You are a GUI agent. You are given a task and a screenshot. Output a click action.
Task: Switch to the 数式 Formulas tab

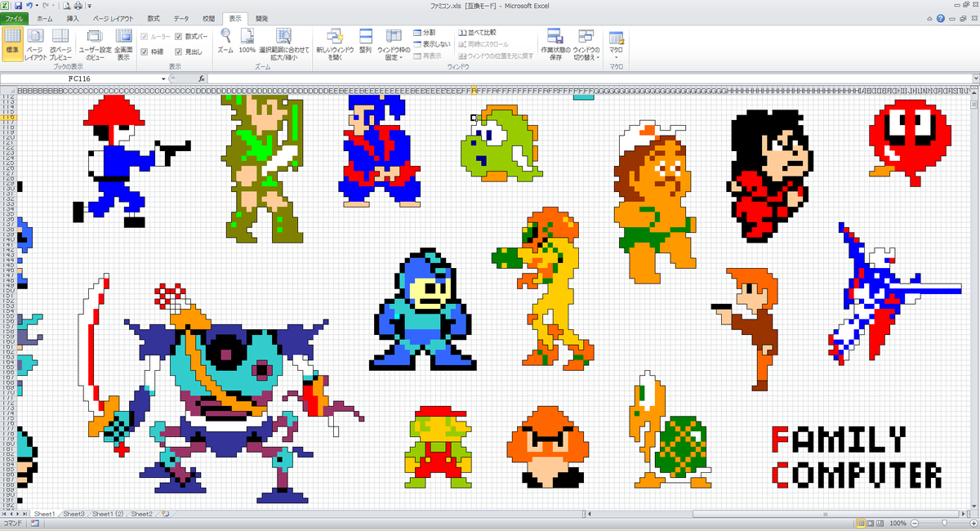(x=154, y=18)
